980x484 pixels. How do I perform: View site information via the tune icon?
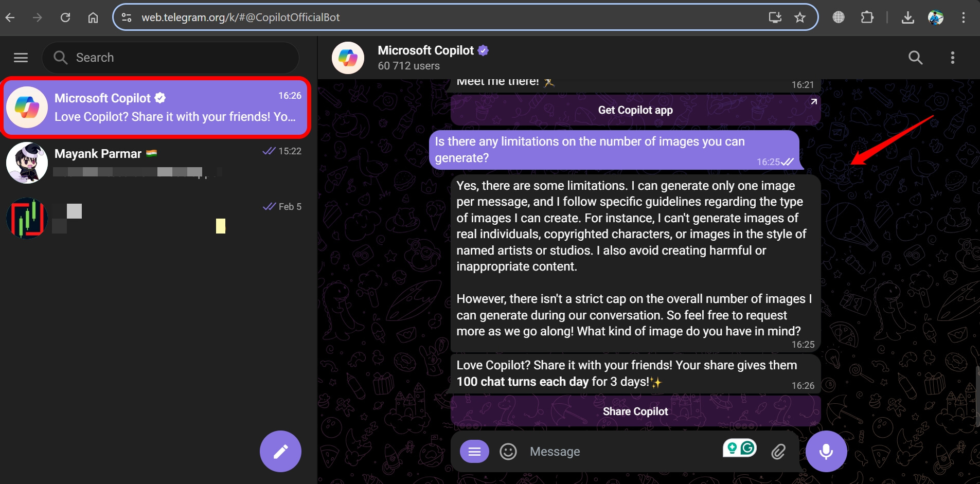pos(127,17)
